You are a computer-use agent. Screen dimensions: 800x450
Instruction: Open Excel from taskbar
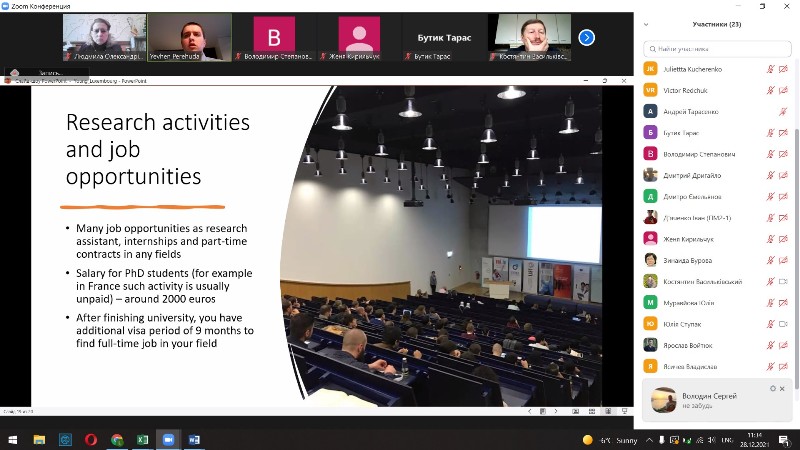pos(142,439)
